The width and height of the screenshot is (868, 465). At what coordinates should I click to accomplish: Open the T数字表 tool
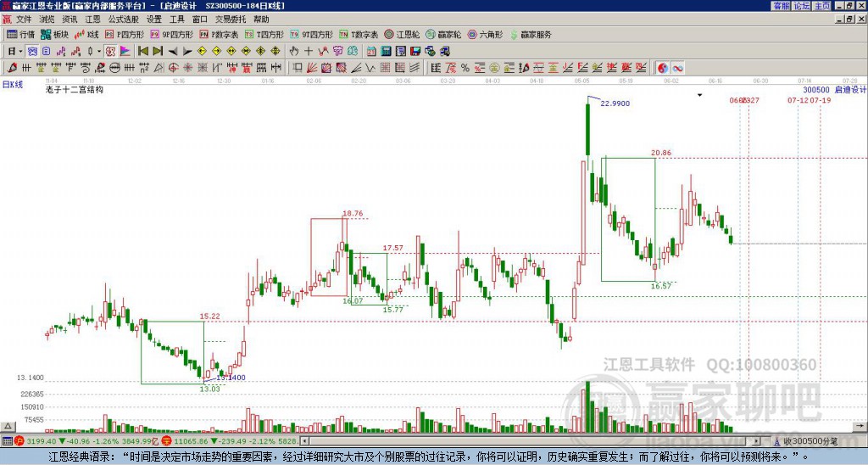tap(359, 34)
